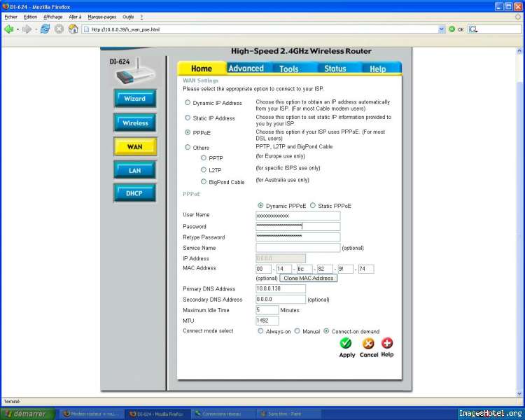The width and height of the screenshot is (525, 420).
Task: Open the Fichier menu
Action: tap(10, 17)
